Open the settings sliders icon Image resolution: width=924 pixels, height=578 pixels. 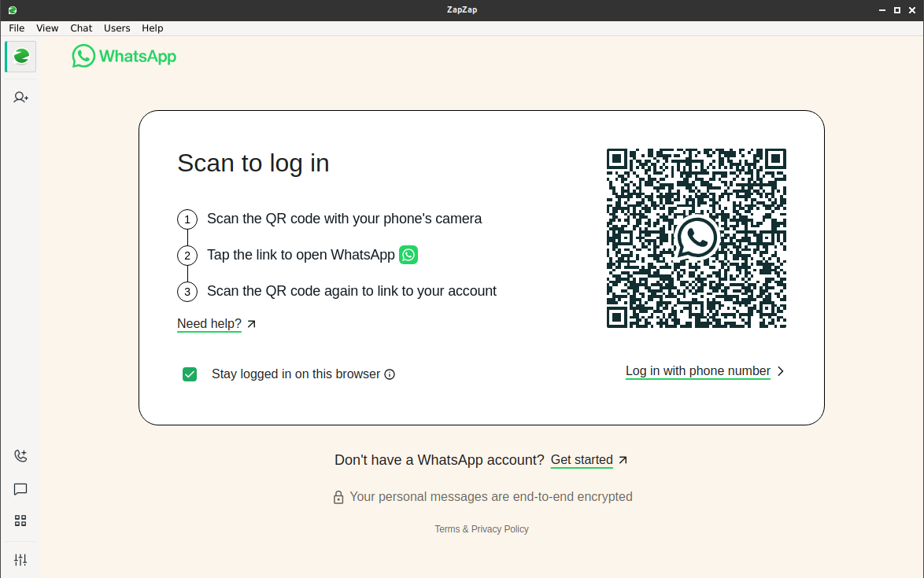(x=20, y=560)
